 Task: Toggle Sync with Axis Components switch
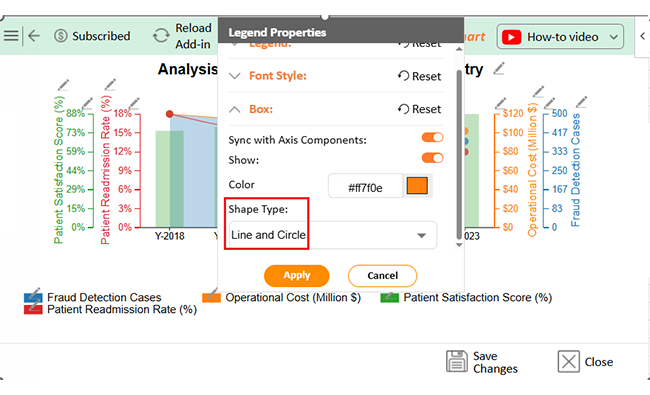[432, 138]
